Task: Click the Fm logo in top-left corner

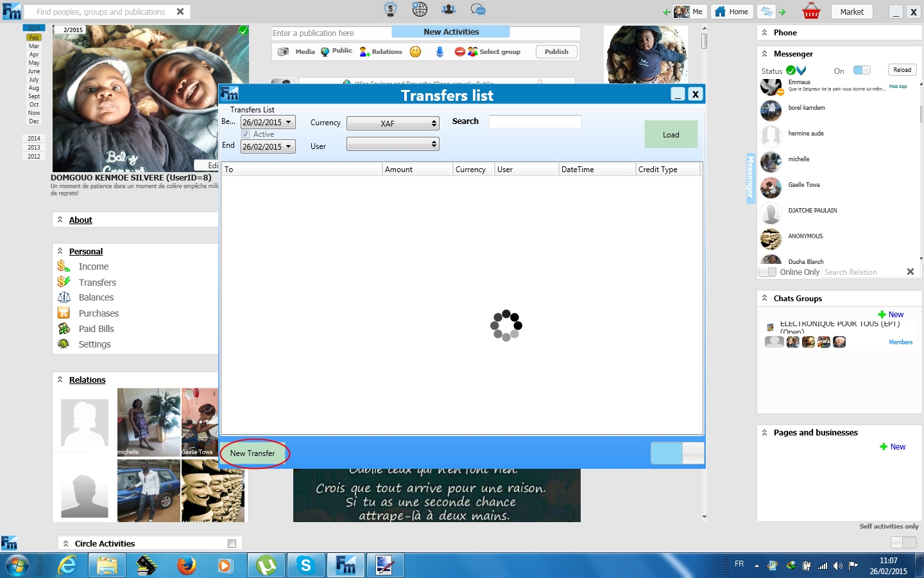Action: 12,11
